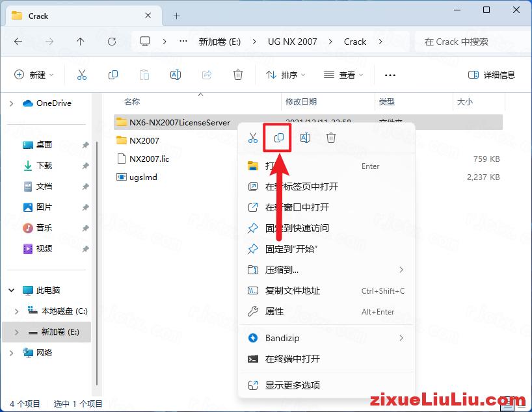Expand the hidden breadcrumb path ellipsis
Screen dimensions: 532x412
183,42
